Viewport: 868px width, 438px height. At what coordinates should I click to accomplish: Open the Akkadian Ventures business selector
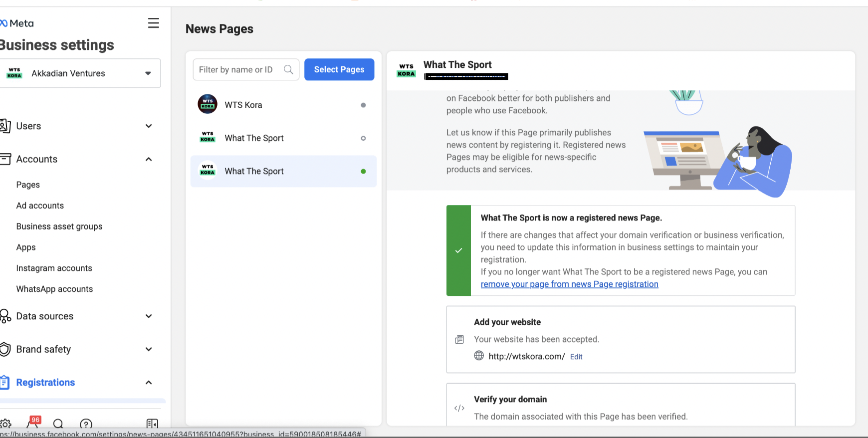coord(80,73)
